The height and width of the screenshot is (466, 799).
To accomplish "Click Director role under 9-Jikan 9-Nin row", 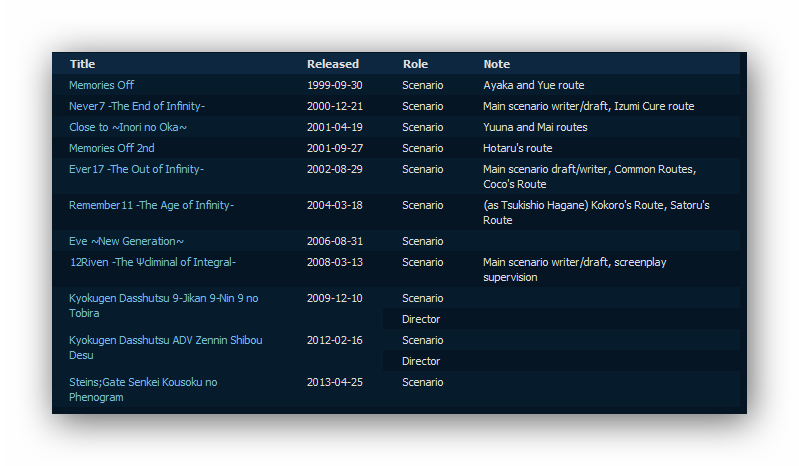I will point(421,319).
